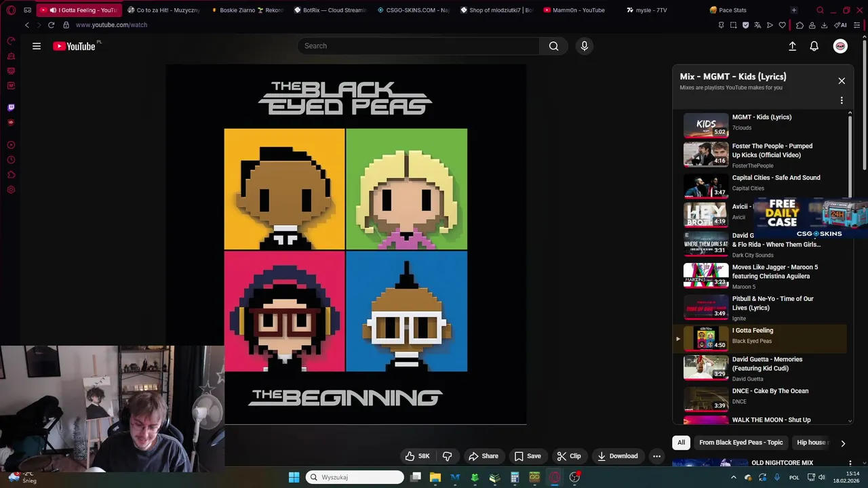
Task: Open the Windows Start menu
Action: point(294,477)
